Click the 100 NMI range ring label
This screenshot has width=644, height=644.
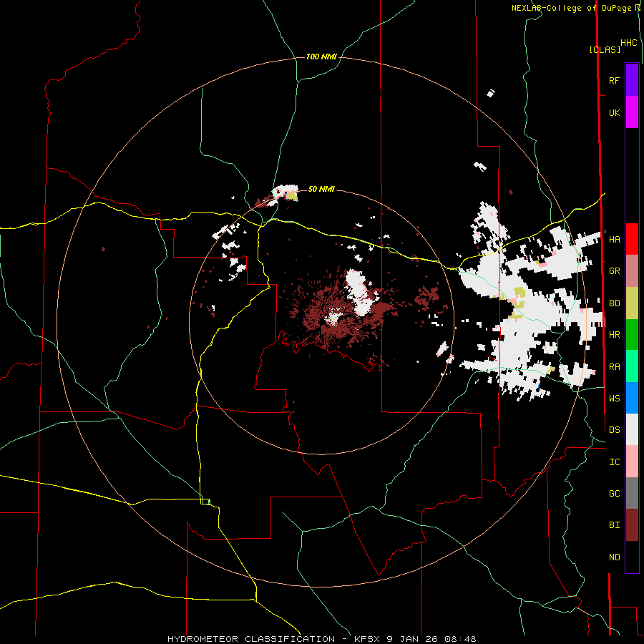click(x=321, y=57)
